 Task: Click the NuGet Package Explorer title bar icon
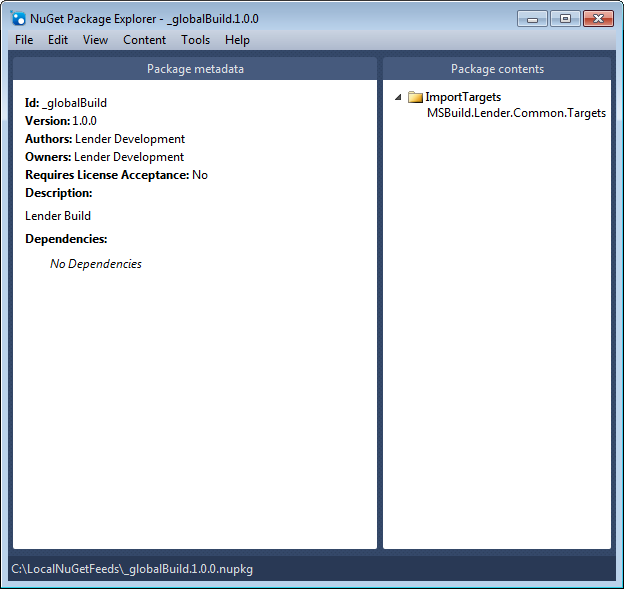tap(18, 18)
